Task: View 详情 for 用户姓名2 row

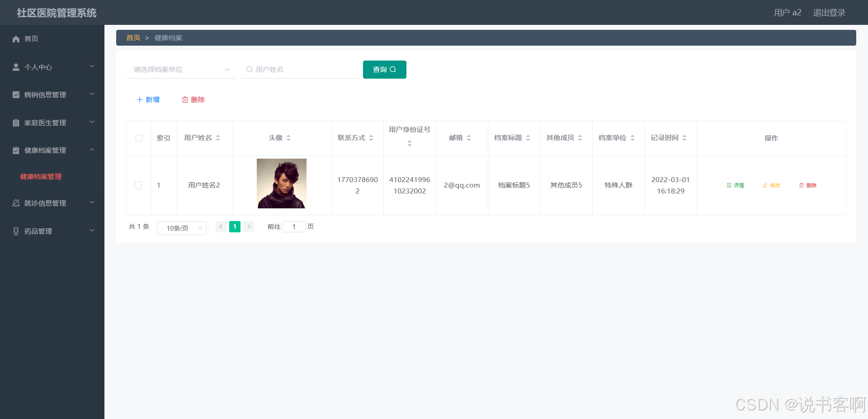Action: point(735,185)
